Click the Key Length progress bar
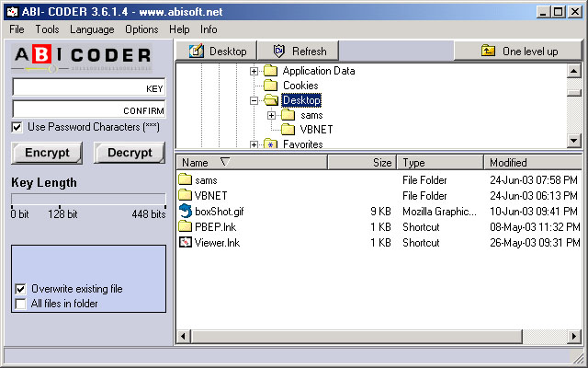The width and height of the screenshot is (588, 368). coord(88,199)
